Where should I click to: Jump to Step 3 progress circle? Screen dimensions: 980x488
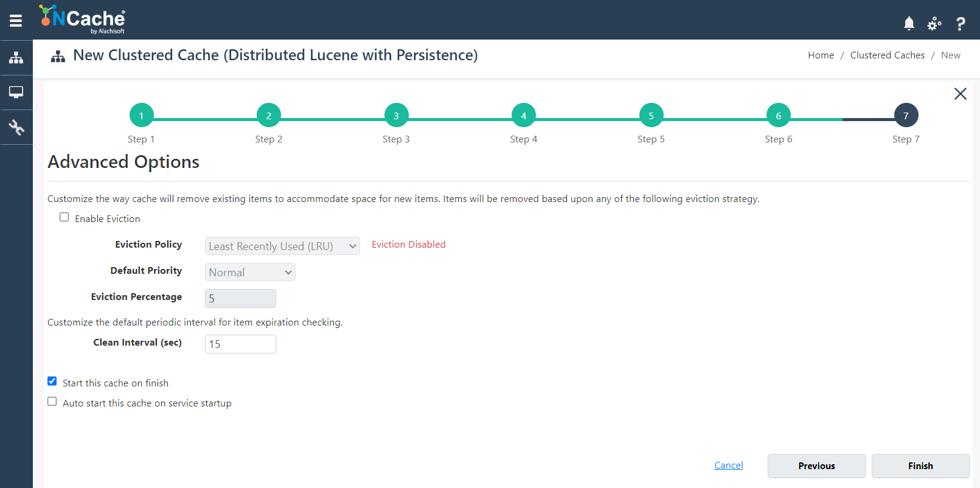point(396,116)
